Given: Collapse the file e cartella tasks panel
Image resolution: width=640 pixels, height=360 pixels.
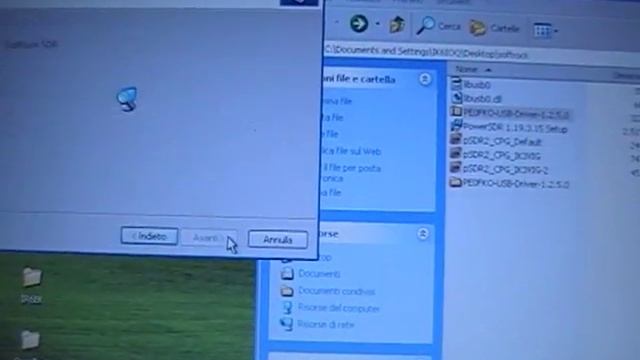Looking at the screenshot, I should click(x=425, y=79).
